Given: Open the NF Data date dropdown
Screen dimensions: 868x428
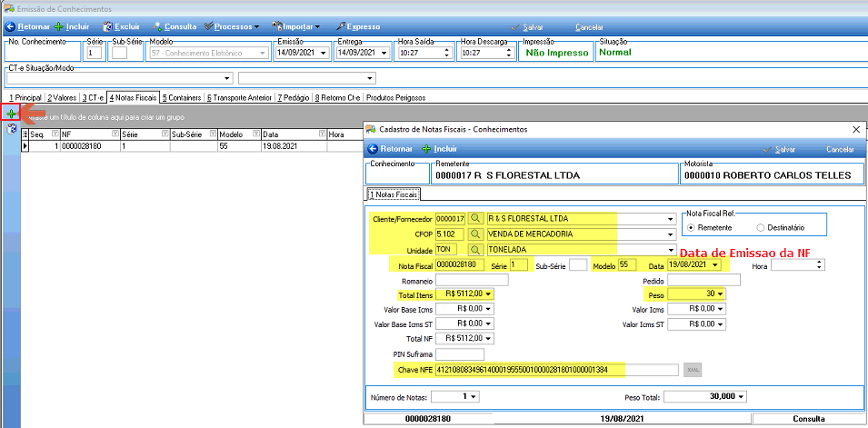Looking at the screenshot, I should point(716,265).
